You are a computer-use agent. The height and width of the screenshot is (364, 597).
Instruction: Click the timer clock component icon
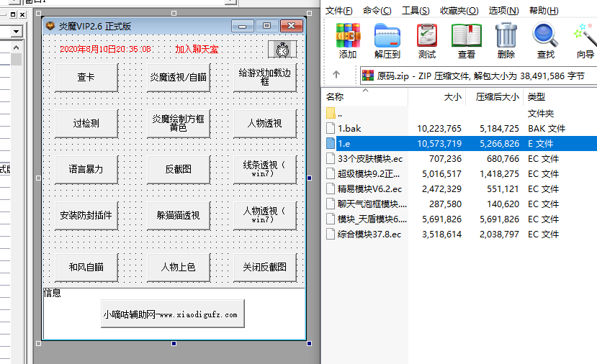click(282, 50)
